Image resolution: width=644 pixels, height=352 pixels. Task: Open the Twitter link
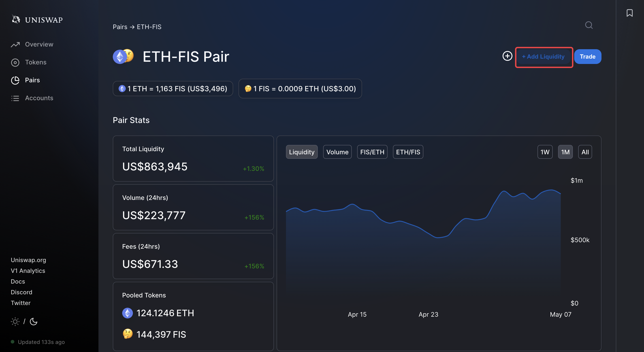(x=21, y=303)
